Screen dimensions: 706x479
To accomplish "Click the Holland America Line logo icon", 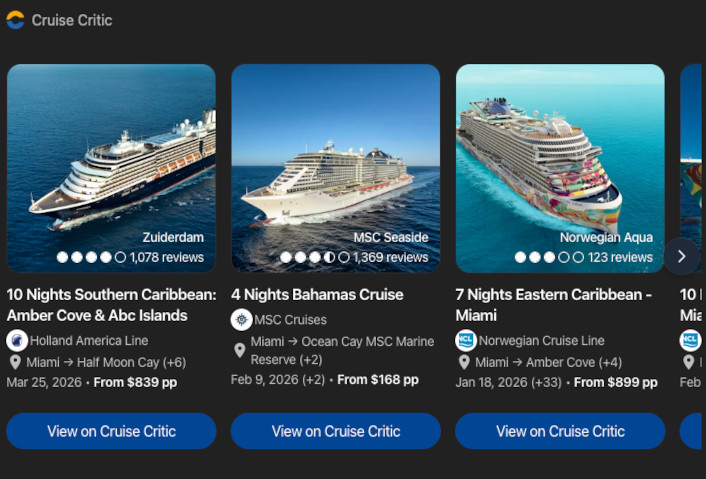I will coord(16,340).
